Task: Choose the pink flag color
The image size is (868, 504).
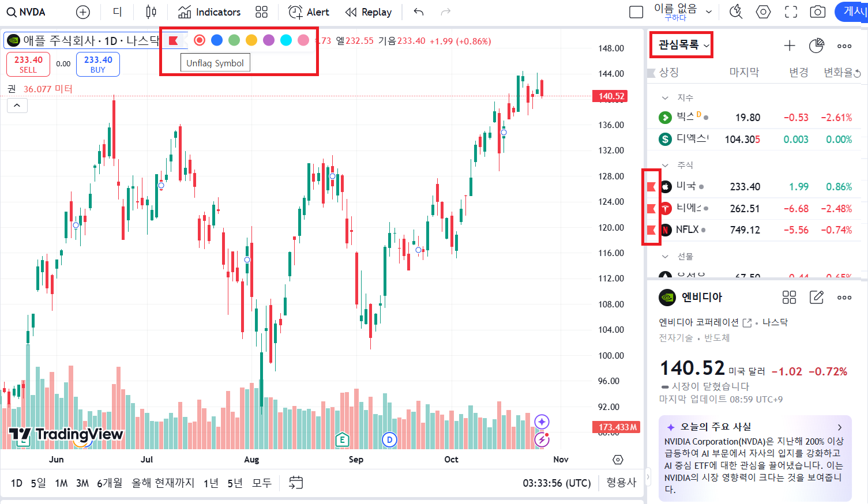Action: click(x=303, y=40)
